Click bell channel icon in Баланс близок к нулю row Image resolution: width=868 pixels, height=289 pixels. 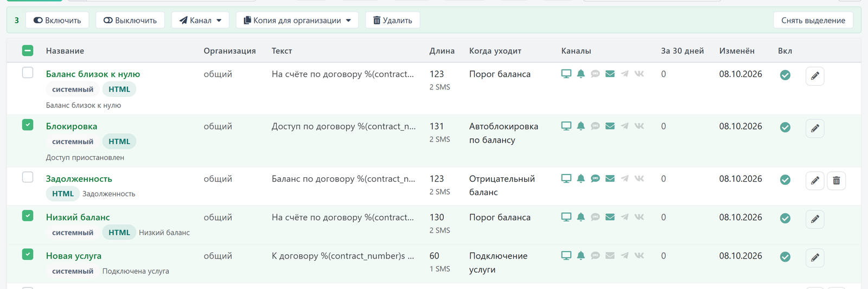click(580, 74)
